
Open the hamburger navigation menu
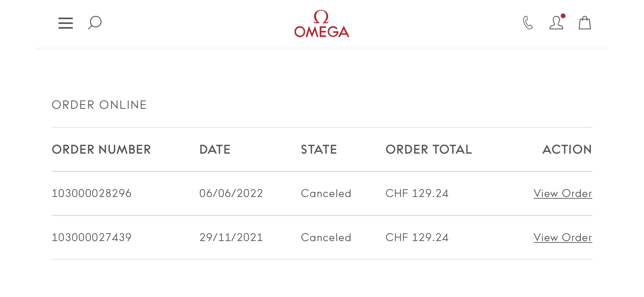[x=66, y=23]
